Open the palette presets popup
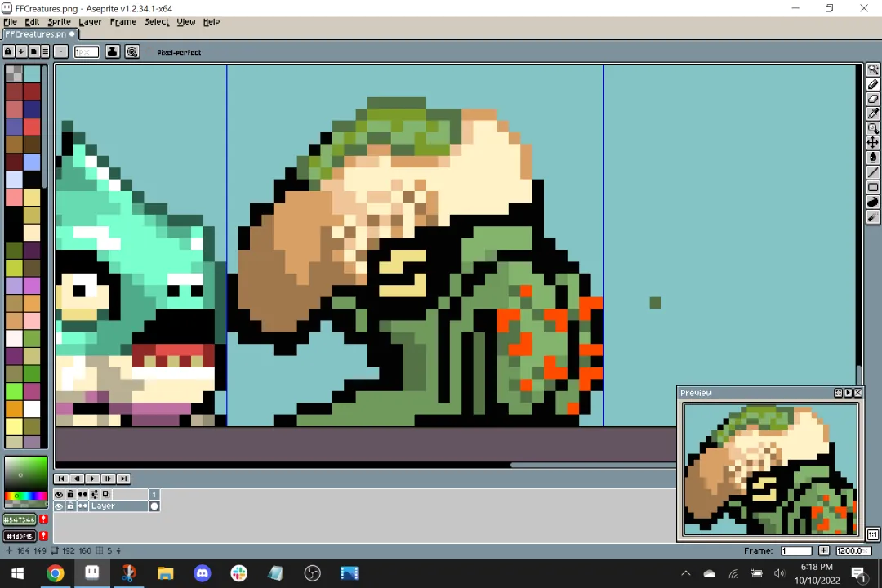 (33, 51)
